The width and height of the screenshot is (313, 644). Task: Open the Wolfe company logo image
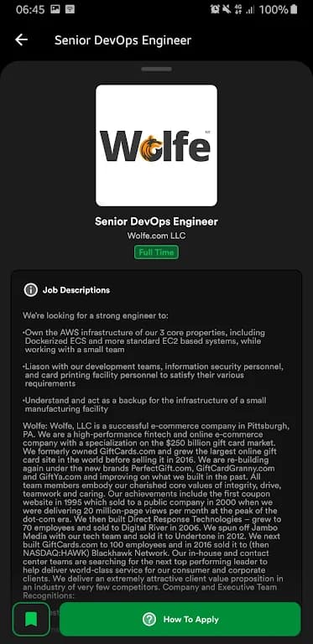pyautogui.click(x=156, y=145)
